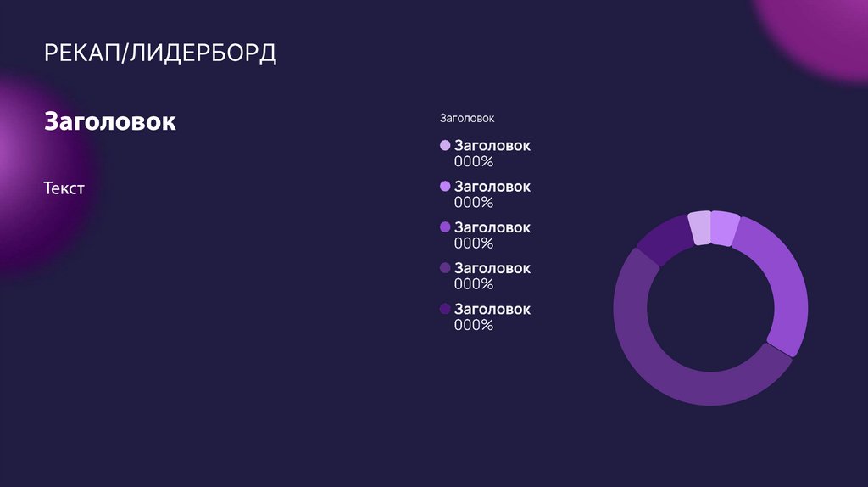Click the first legend label Заголовок
868x487 pixels.
[492, 146]
